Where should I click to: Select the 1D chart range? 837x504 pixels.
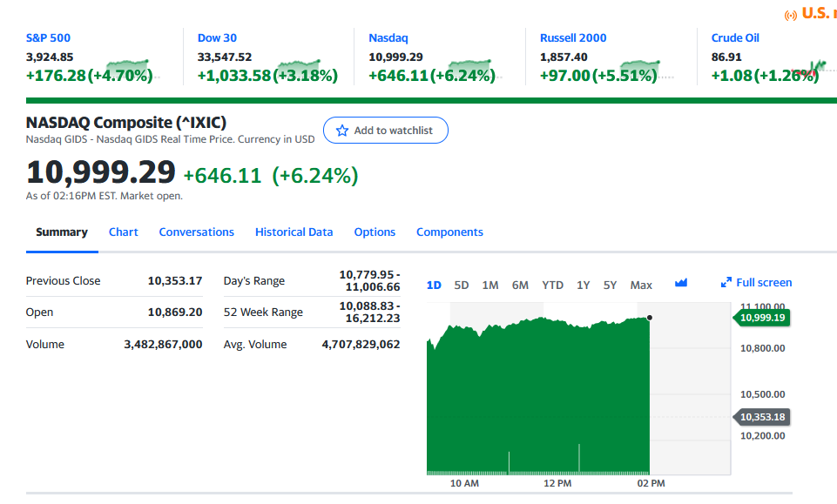(x=434, y=286)
